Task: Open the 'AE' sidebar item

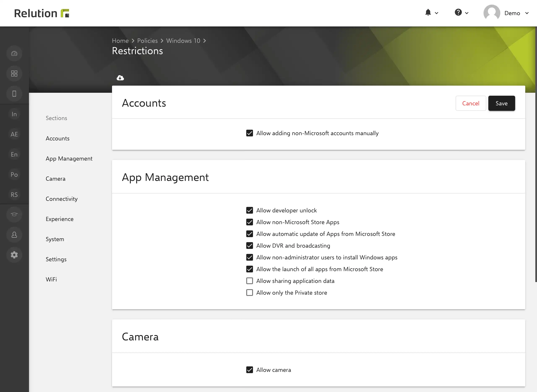Action: [x=14, y=134]
